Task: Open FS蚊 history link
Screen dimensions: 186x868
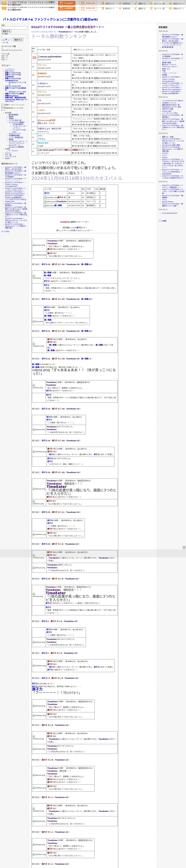Action: pos(164,71)
